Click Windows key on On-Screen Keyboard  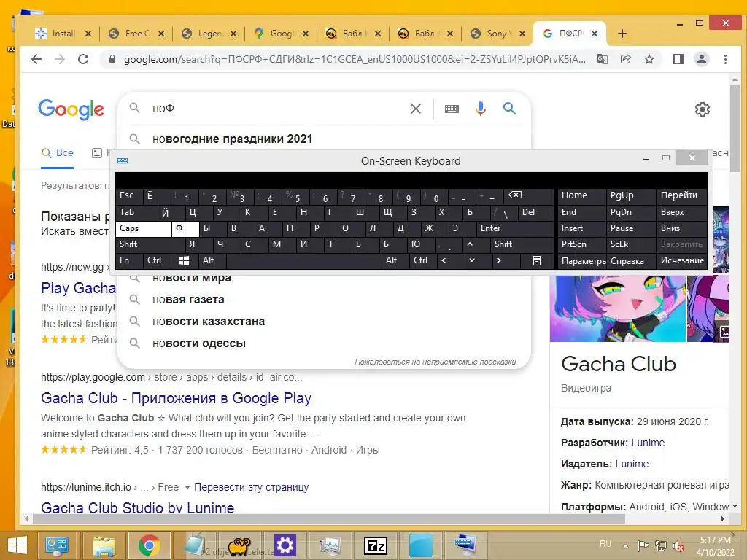point(185,260)
